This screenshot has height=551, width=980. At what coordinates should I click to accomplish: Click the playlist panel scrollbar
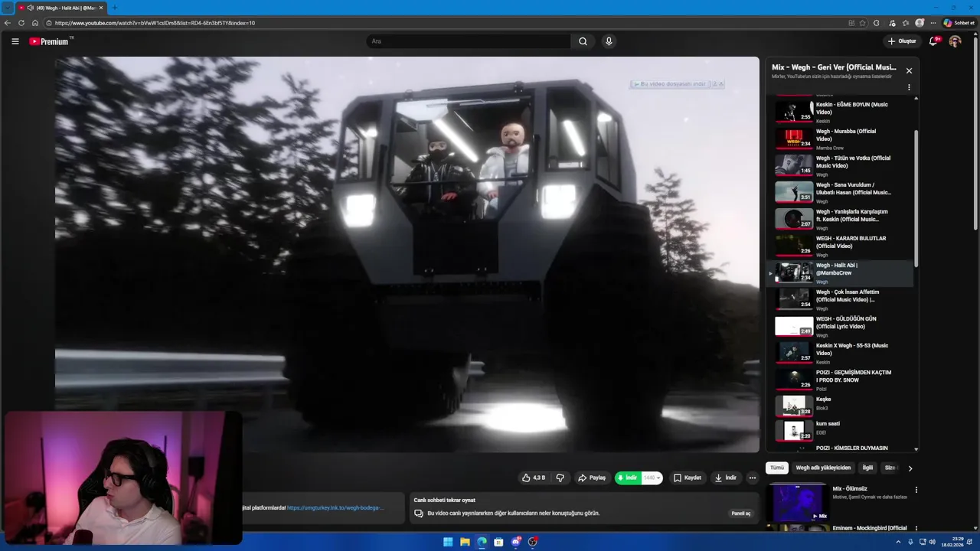916,199
